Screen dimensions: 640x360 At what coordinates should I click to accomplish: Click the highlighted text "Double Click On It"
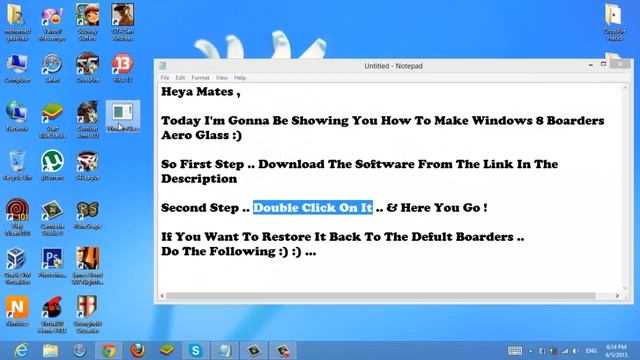[313, 207]
